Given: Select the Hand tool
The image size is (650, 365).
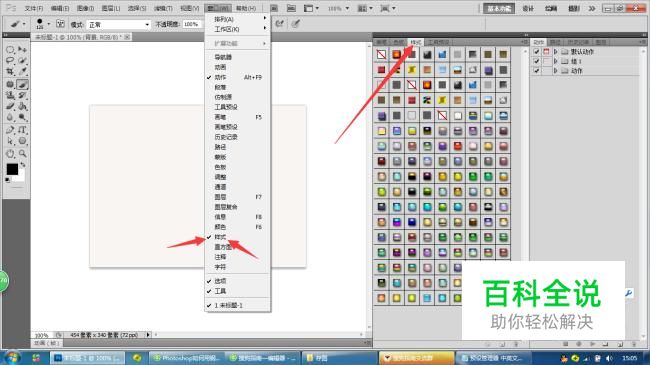Looking at the screenshot, I should (10, 153).
